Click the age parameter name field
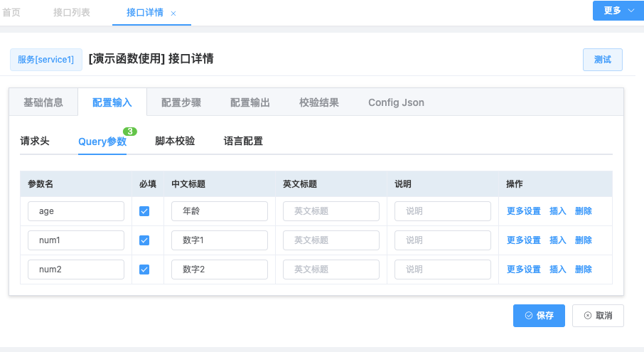 (76, 211)
